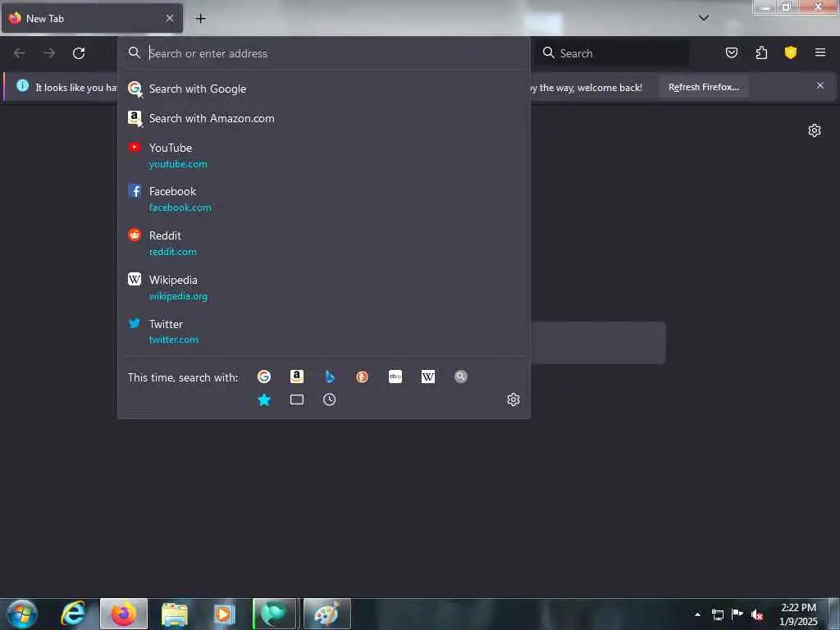Open Windows Explorer folder on the taskbar
Viewport: 840px width, 630px height.
(175, 614)
